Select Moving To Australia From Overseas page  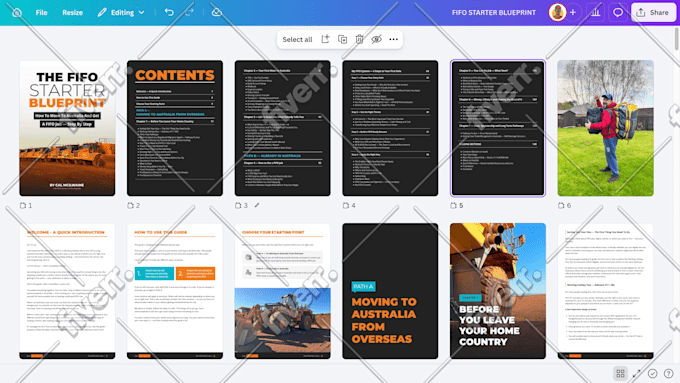point(390,291)
